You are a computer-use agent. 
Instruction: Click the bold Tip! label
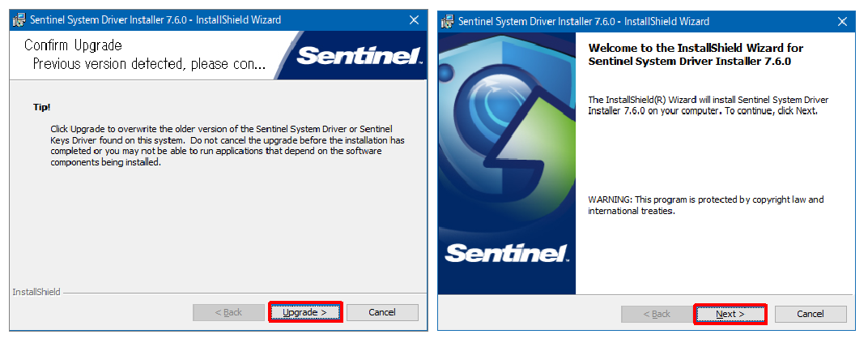click(42, 107)
